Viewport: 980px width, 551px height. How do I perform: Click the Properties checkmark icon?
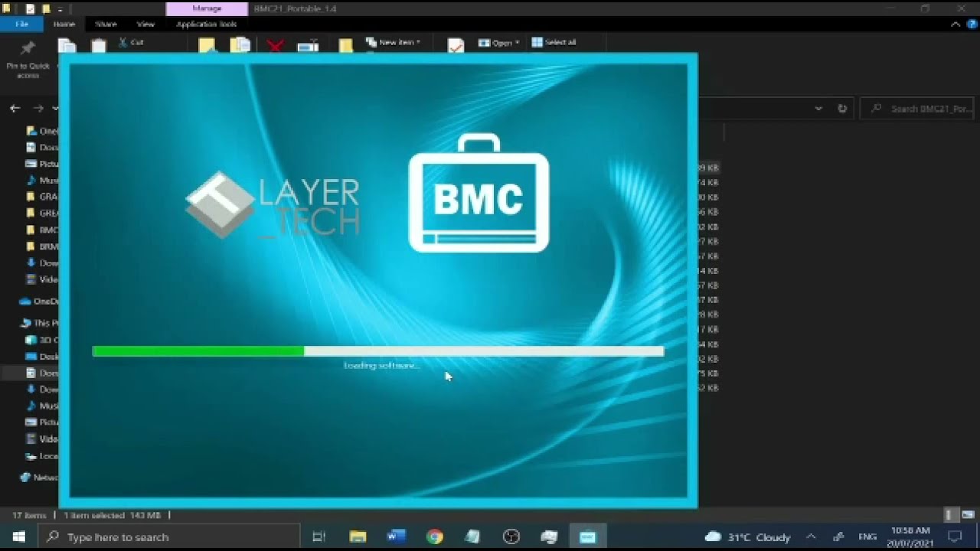click(x=456, y=46)
